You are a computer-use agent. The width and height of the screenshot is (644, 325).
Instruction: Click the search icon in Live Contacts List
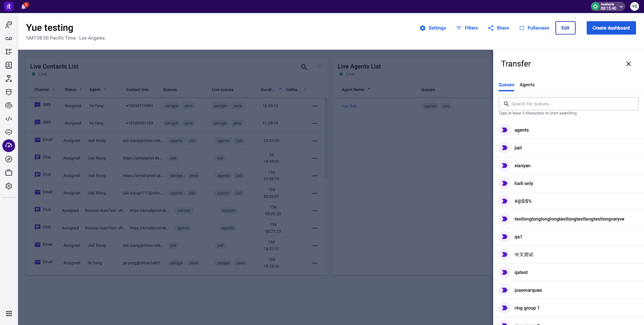click(304, 67)
